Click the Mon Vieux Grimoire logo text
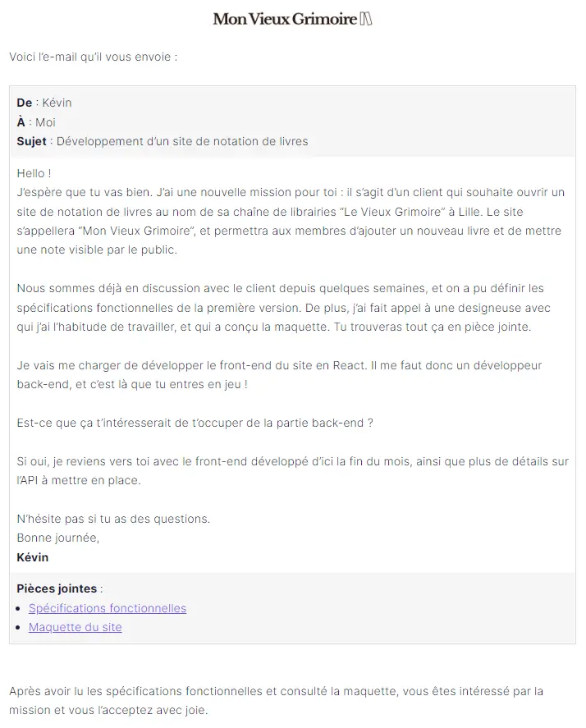This screenshot has width=586, height=728. click(x=285, y=19)
